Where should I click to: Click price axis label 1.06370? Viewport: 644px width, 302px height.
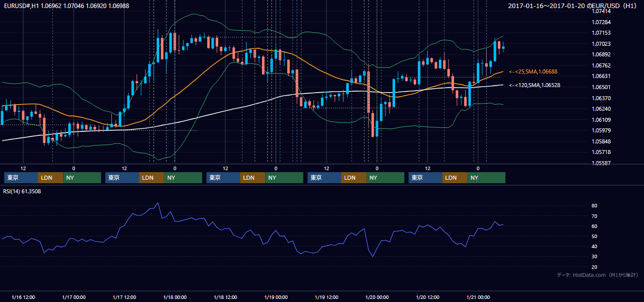(x=601, y=98)
